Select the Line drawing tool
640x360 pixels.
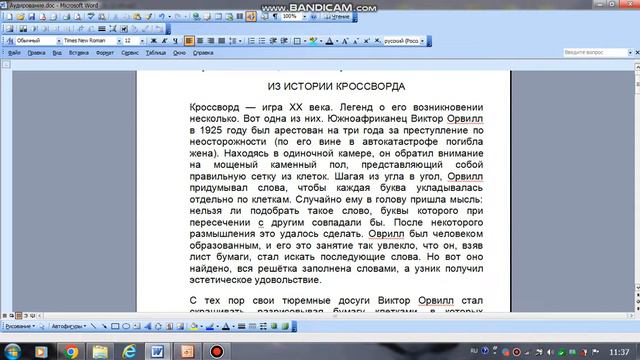coord(93,326)
